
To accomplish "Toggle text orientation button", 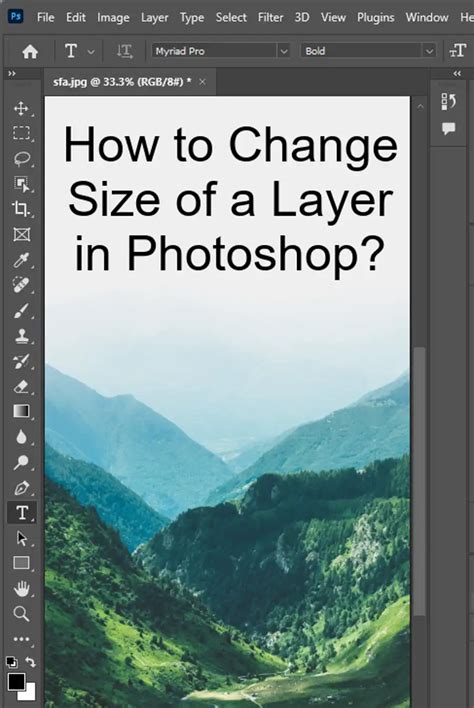I will coord(124,51).
